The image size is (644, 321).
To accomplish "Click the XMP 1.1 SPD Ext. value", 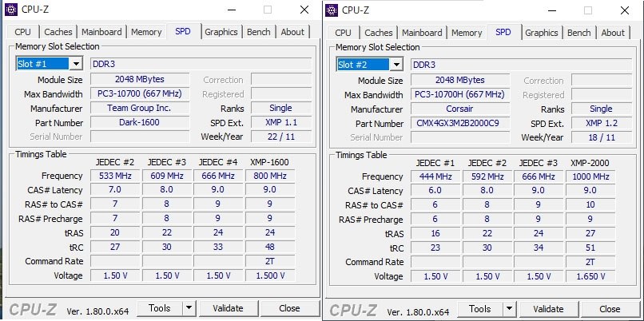I will click(281, 122).
